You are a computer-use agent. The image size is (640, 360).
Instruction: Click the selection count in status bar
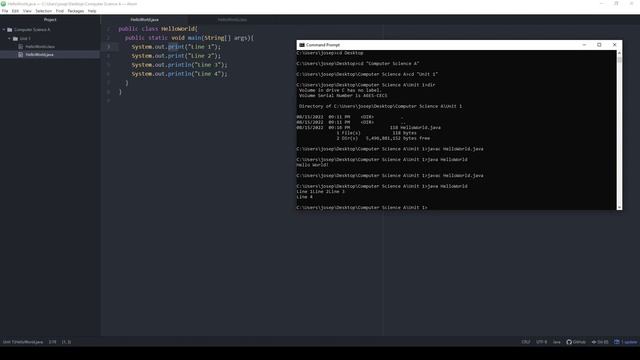coord(66,342)
